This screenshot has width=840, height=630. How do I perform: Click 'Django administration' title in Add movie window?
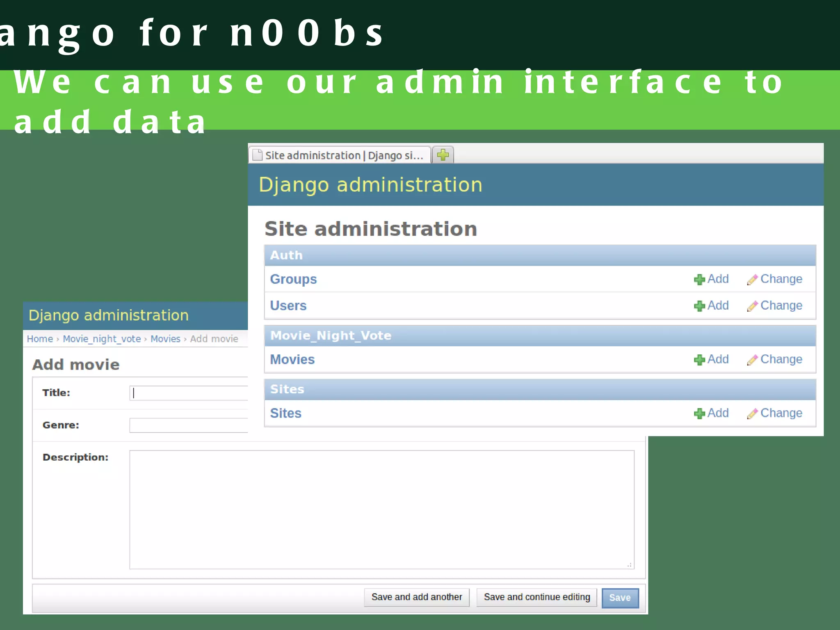109,315
